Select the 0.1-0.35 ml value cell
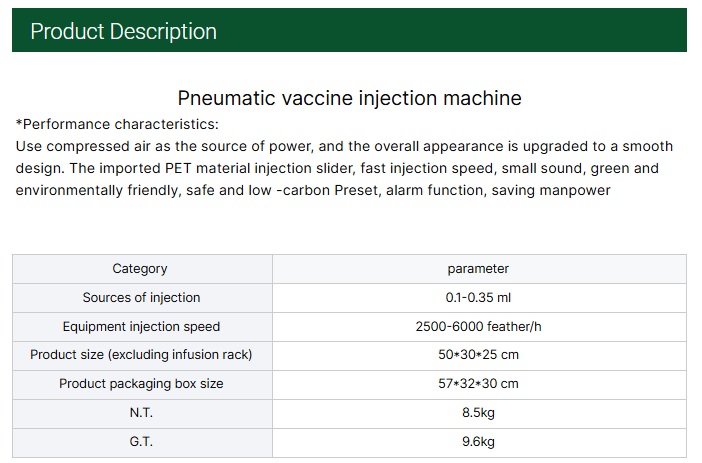Image resolution: width=702 pixels, height=463 pixels. [478, 297]
